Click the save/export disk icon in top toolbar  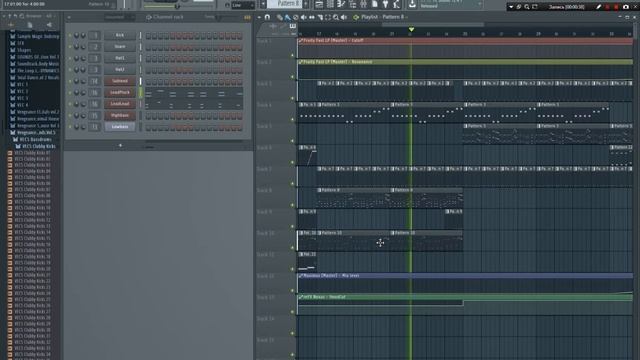pyautogui.click(x=412, y=4)
